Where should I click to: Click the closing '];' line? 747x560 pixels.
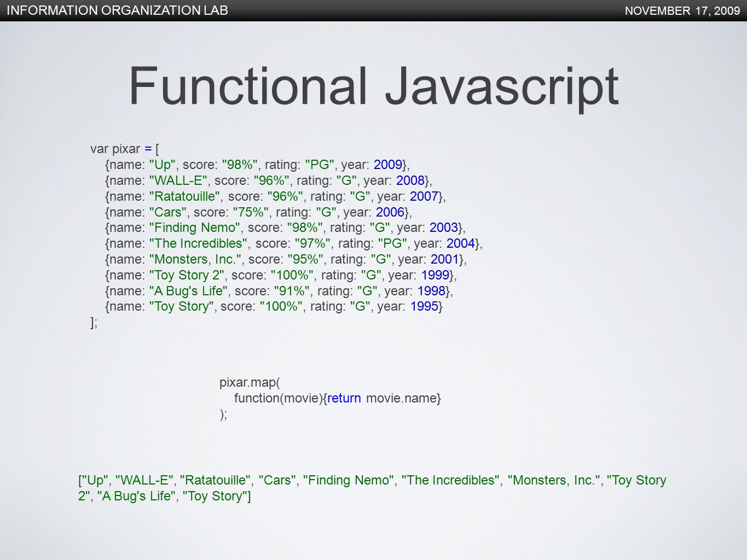pyautogui.click(x=94, y=323)
